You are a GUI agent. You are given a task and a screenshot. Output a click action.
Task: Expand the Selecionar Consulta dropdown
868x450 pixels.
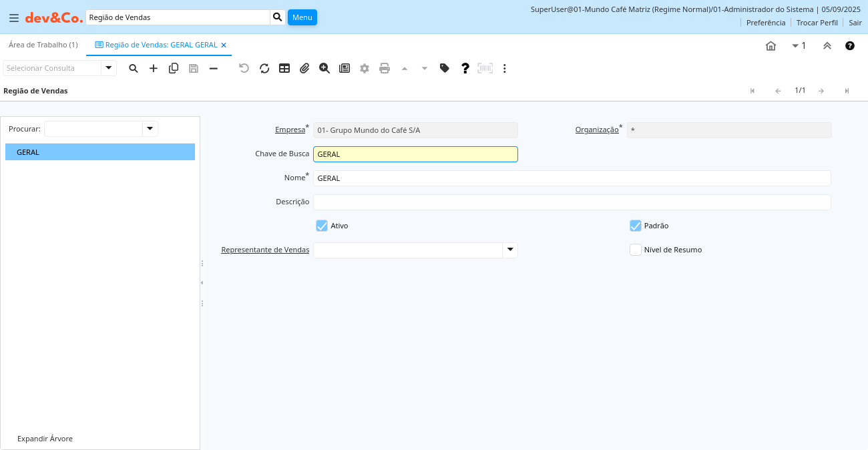pyautogui.click(x=109, y=68)
